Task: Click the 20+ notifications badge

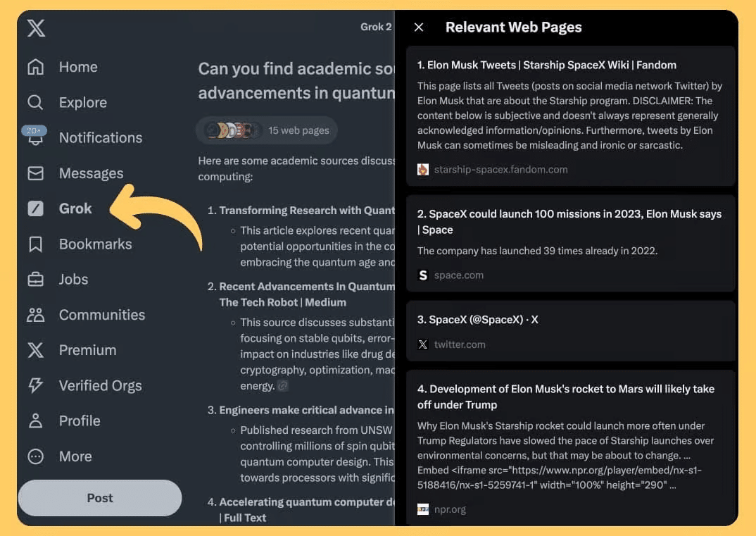Action: point(34,130)
